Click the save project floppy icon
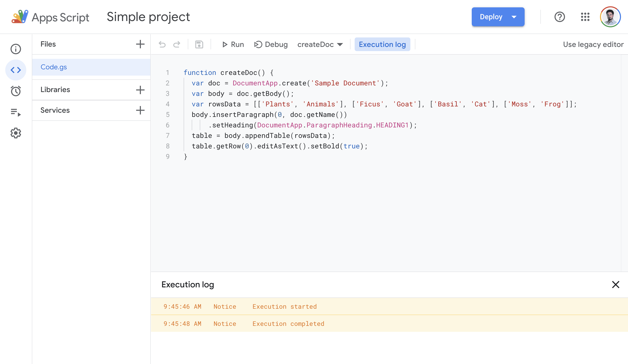The image size is (628, 364). [x=199, y=45]
